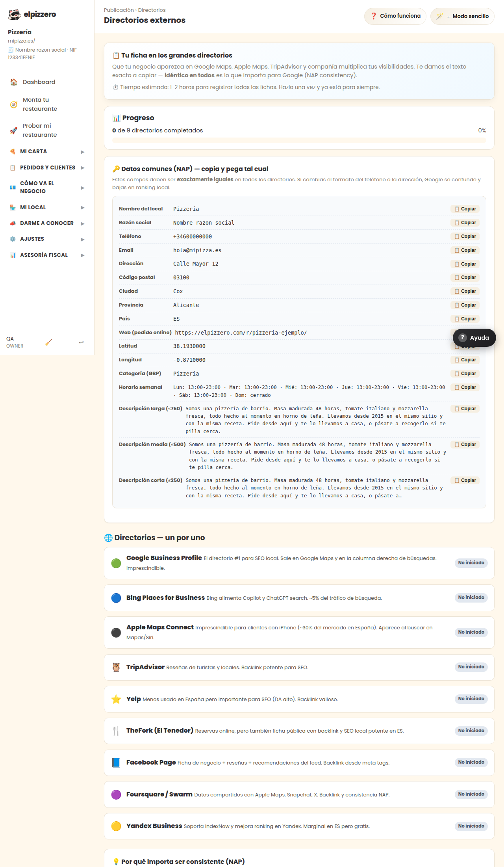Click the return arrow icon in sidebar footer

[81, 342]
